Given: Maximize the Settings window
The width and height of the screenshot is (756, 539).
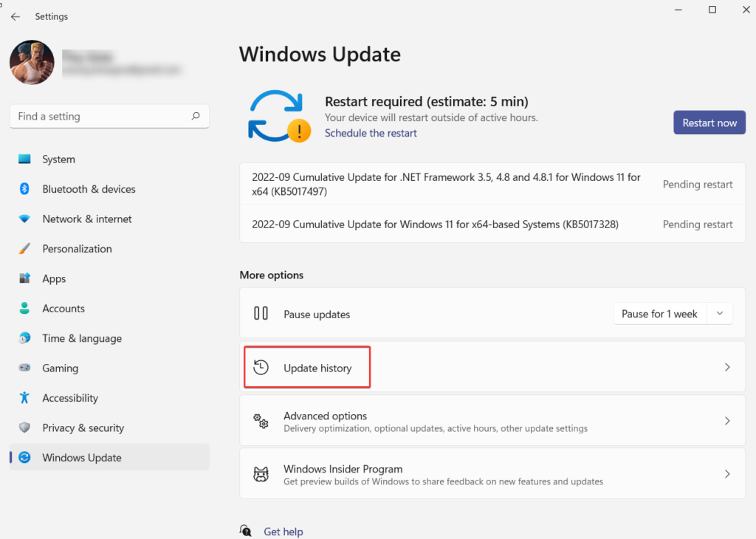Looking at the screenshot, I should [712, 10].
